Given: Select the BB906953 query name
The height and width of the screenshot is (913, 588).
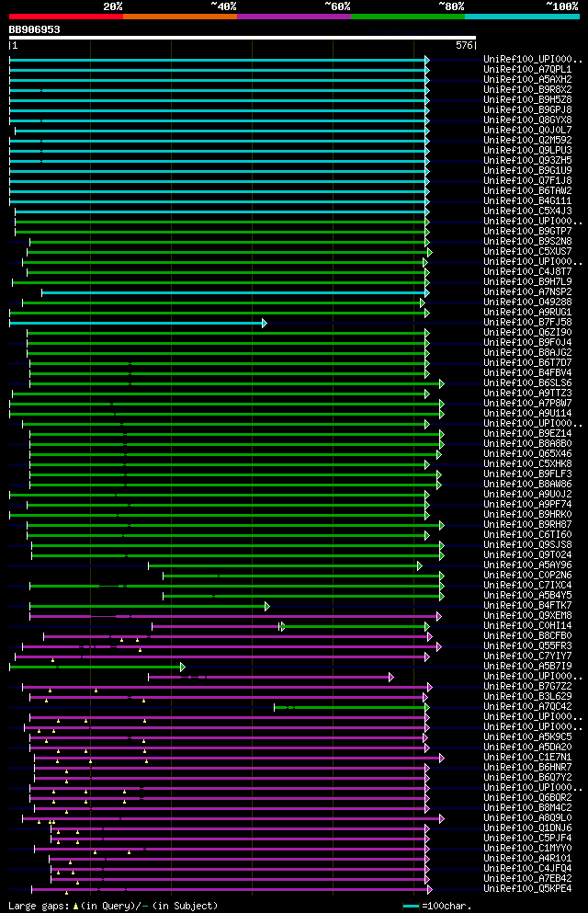Looking at the screenshot, I should click(x=34, y=29).
